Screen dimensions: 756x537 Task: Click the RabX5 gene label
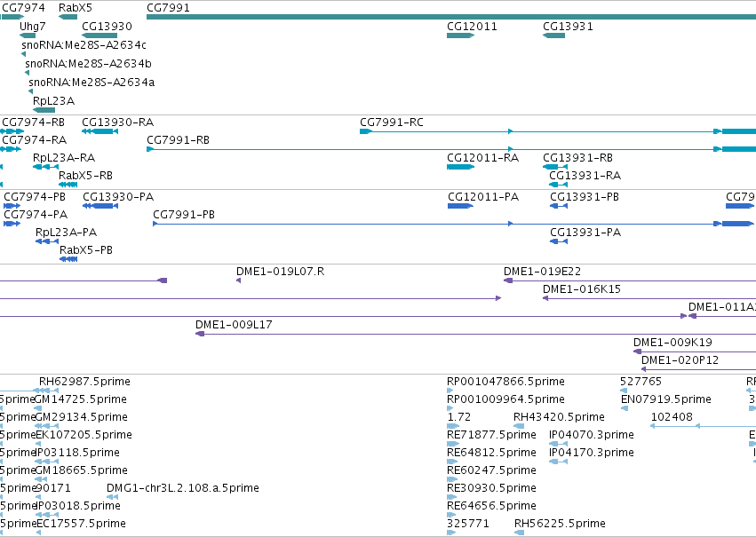pyautogui.click(x=76, y=8)
